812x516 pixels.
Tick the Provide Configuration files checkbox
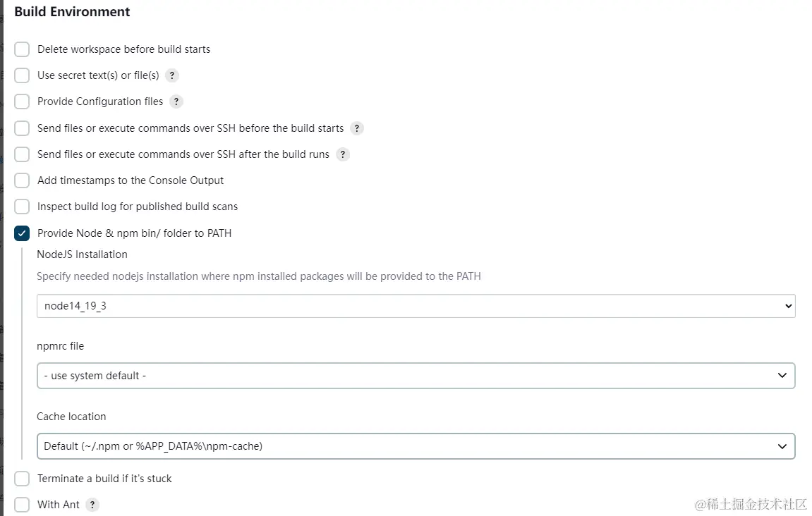pyautogui.click(x=22, y=102)
